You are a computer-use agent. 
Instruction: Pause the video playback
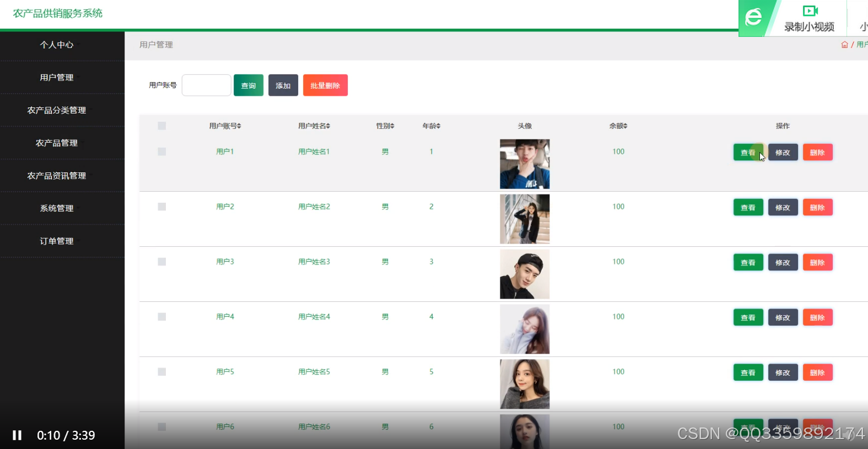click(17, 435)
